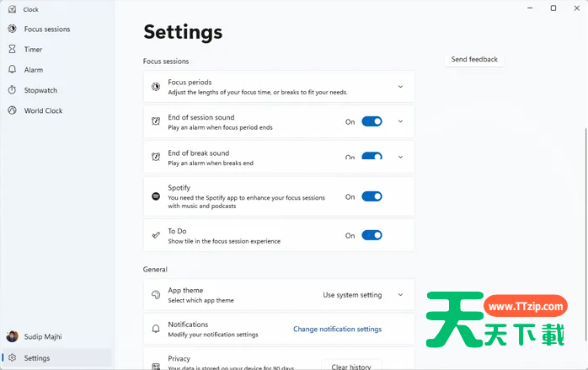Switch off the To Do toggle

pyautogui.click(x=372, y=235)
